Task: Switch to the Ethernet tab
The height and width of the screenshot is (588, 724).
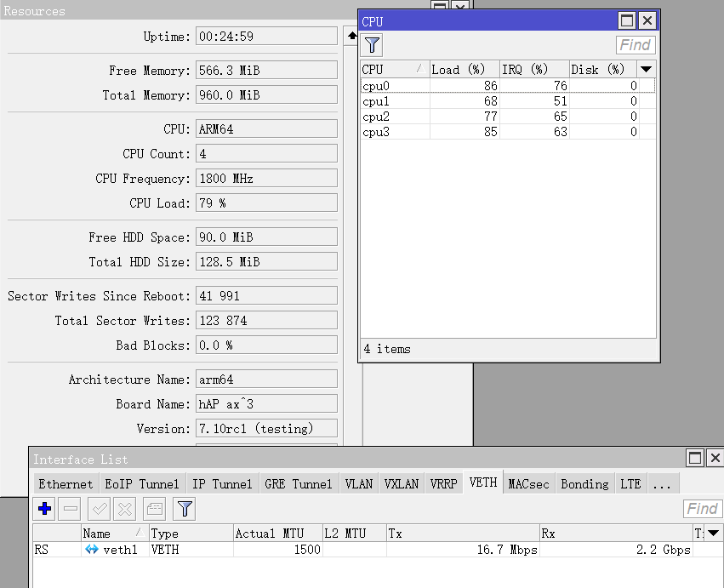Action: pos(66,483)
